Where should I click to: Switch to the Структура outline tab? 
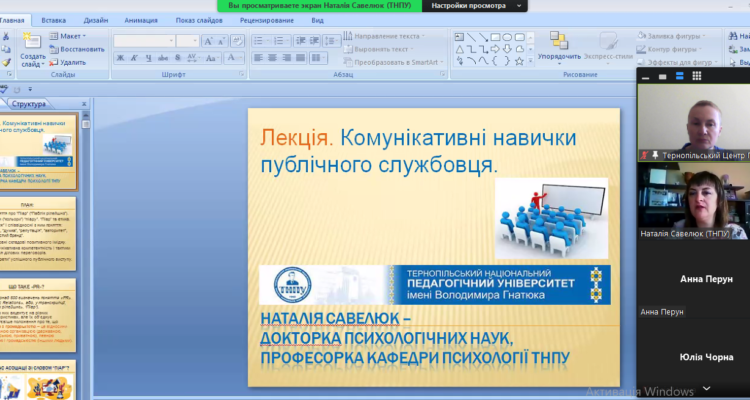pyautogui.click(x=29, y=104)
